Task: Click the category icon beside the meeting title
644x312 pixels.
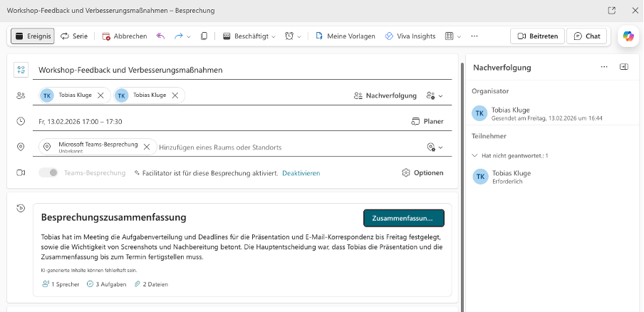Action: click(x=21, y=70)
